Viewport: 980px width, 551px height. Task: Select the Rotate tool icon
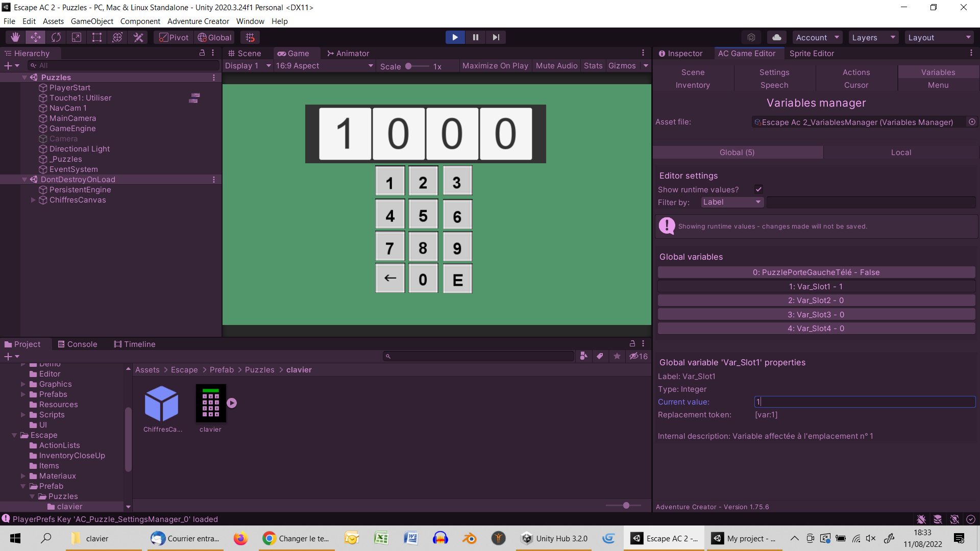[x=56, y=37]
